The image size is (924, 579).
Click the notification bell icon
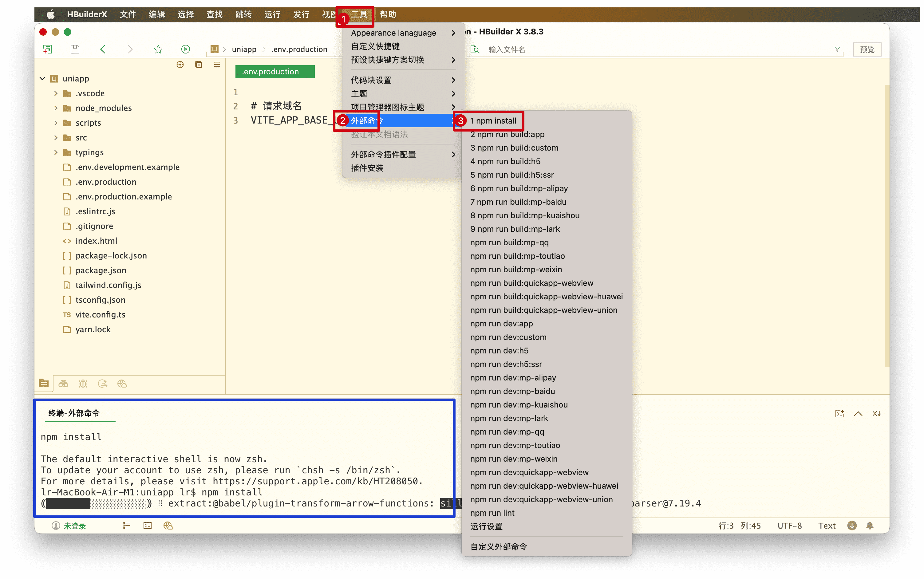pos(870,526)
